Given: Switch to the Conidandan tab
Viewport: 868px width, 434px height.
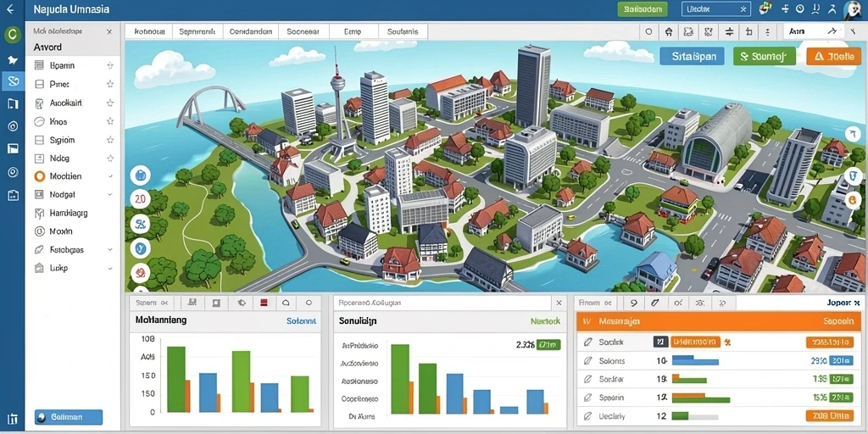Looking at the screenshot, I should pyautogui.click(x=251, y=31).
